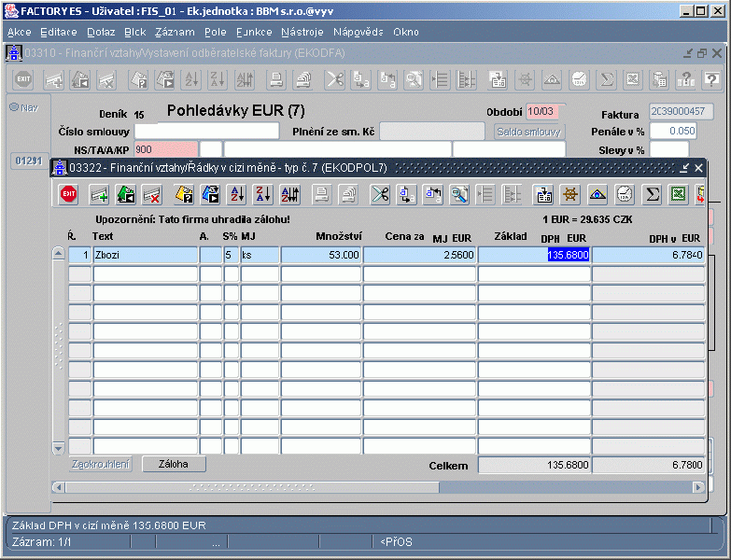Click the S% cell containing 5

click(232, 256)
